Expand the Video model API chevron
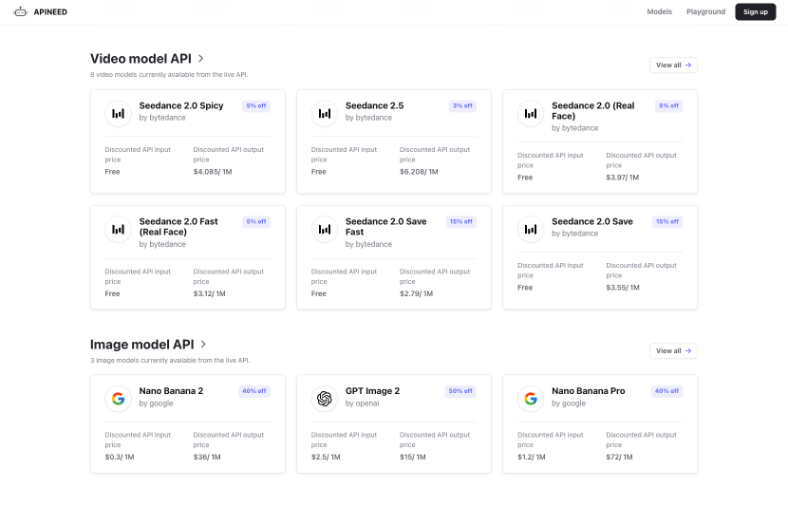Viewport: 788px width, 507px height. 201,58
